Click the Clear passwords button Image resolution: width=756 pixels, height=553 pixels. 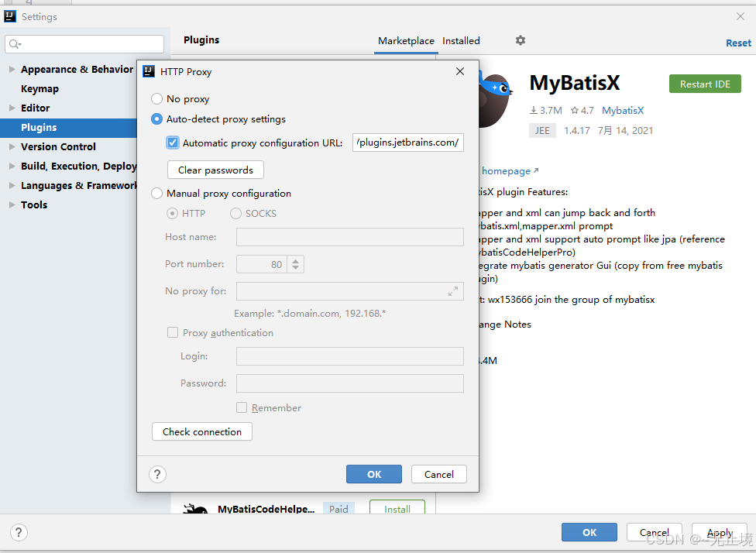pos(215,170)
